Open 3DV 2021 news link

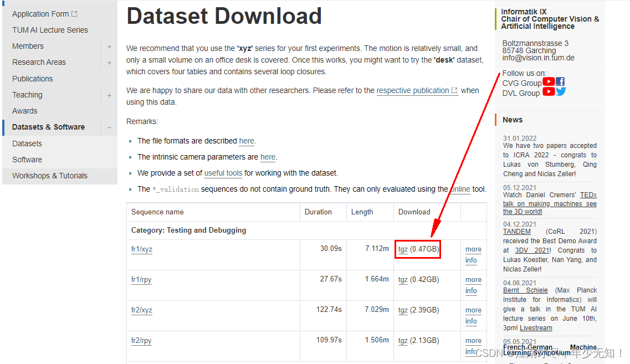(x=532, y=250)
